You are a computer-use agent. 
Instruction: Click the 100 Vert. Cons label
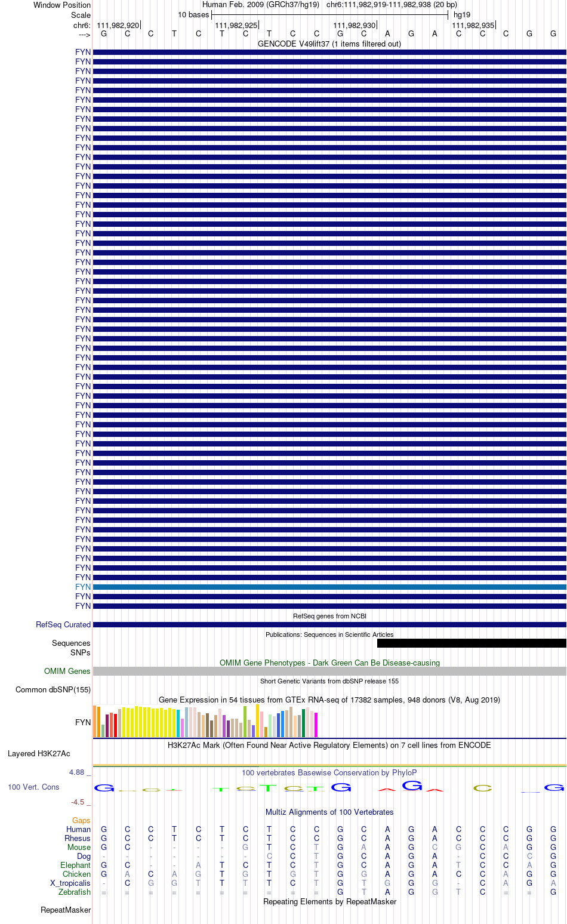click(33, 787)
